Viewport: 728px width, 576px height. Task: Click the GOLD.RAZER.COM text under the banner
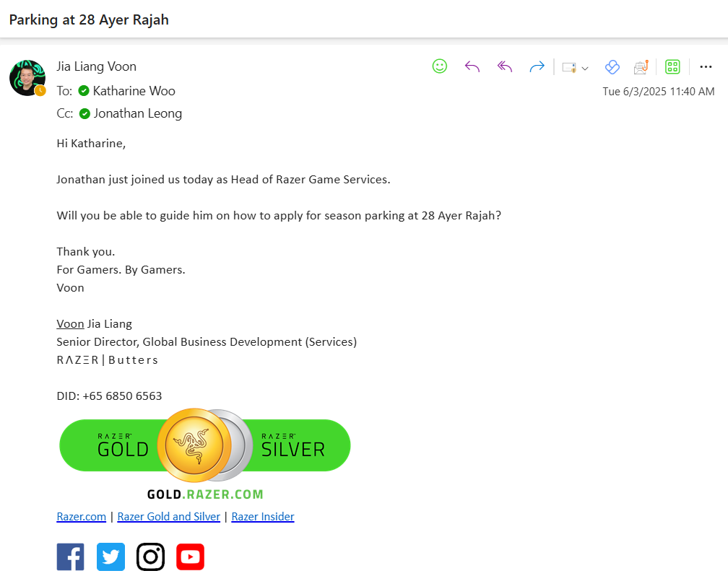[x=205, y=494]
